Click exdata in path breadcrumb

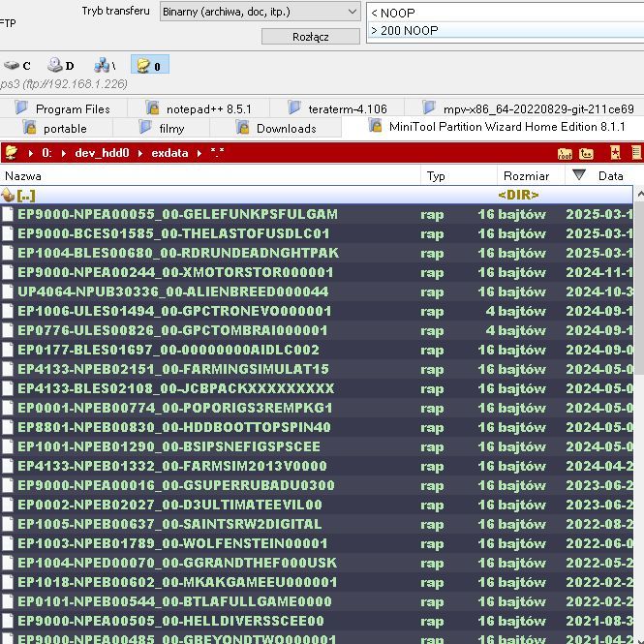(x=169, y=153)
